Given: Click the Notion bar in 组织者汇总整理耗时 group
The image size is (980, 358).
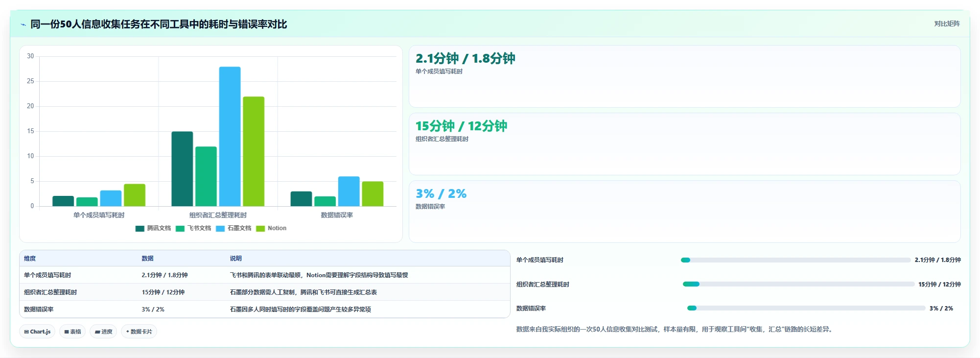Looking at the screenshot, I should click(254, 151).
